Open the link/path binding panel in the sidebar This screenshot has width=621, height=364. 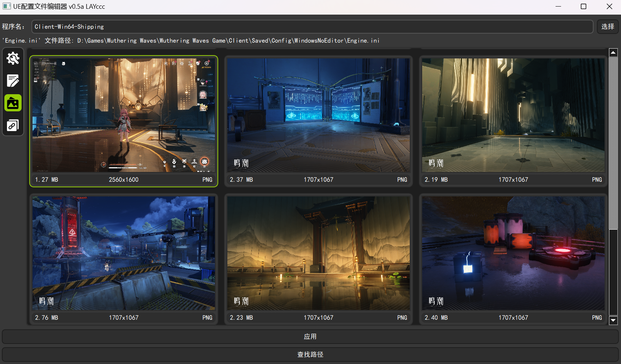13,125
